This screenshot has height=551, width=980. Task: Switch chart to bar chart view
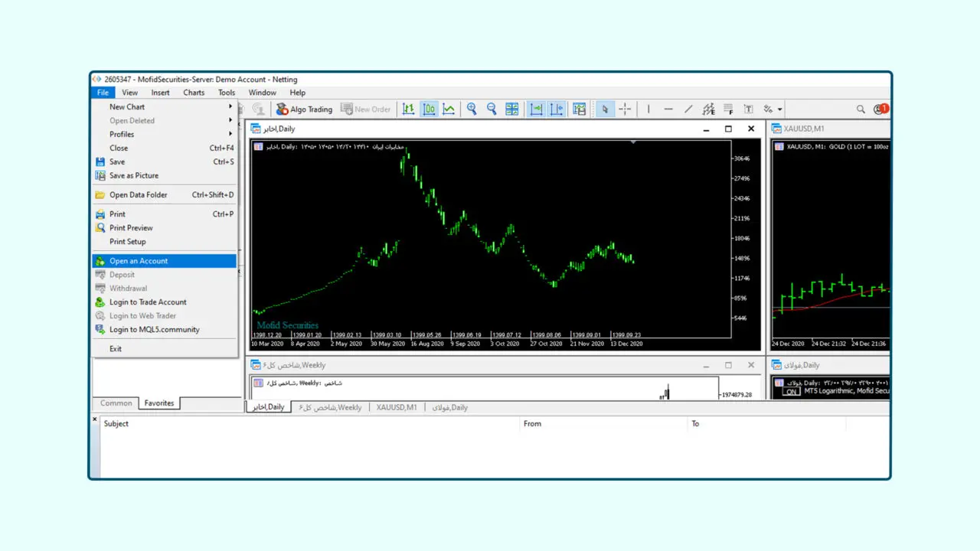click(x=409, y=109)
